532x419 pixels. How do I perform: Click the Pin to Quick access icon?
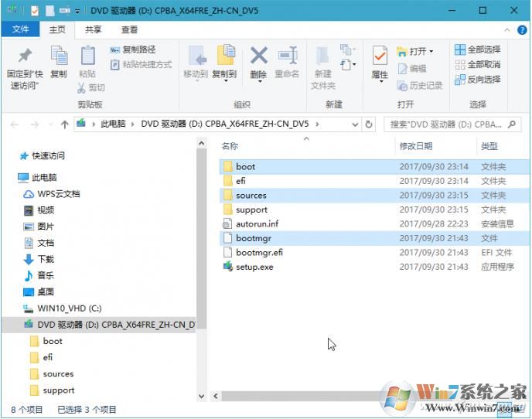[x=25, y=56]
